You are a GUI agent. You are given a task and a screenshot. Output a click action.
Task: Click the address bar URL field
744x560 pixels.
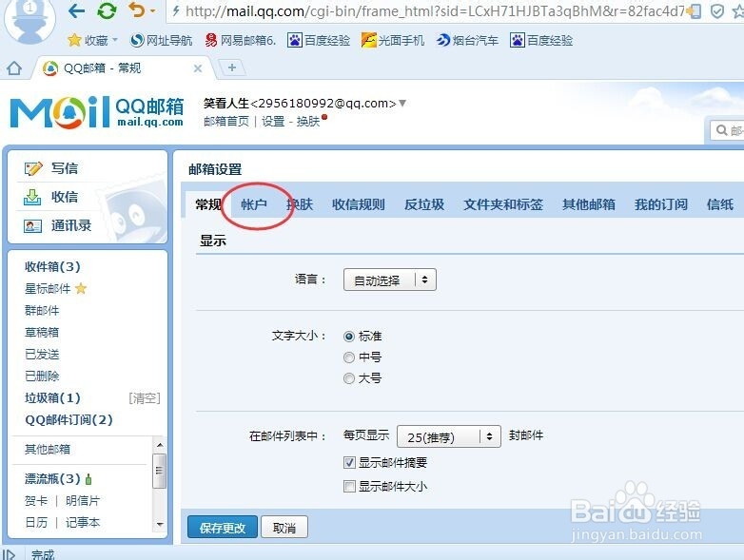coord(427,10)
